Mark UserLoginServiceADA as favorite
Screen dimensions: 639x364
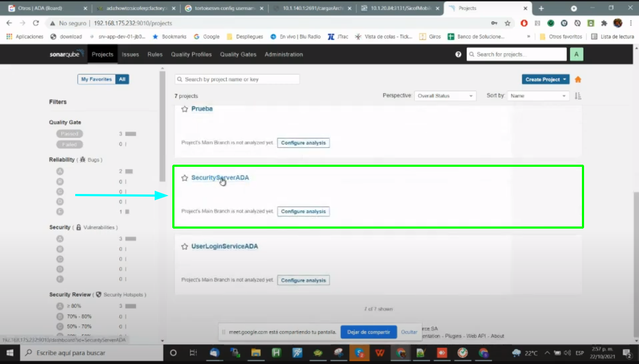[x=185, y=247]
